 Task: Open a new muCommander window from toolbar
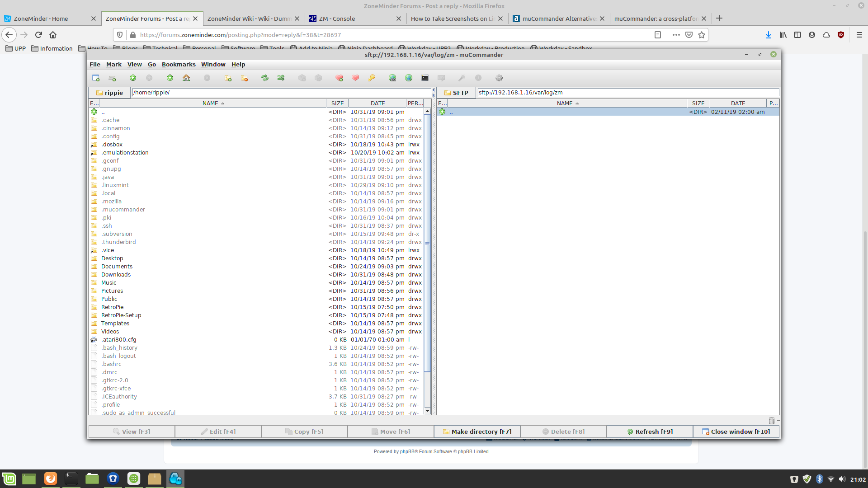pyautogui.click(x=96, y=78)
